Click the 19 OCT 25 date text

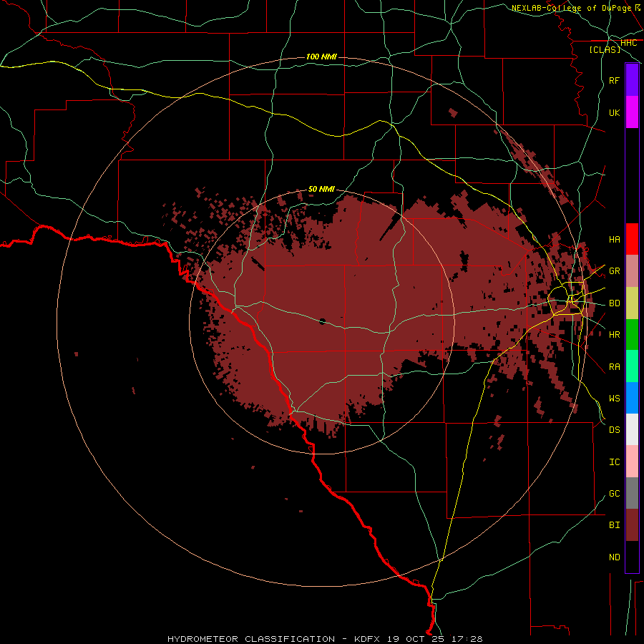(x=416, y=639)
